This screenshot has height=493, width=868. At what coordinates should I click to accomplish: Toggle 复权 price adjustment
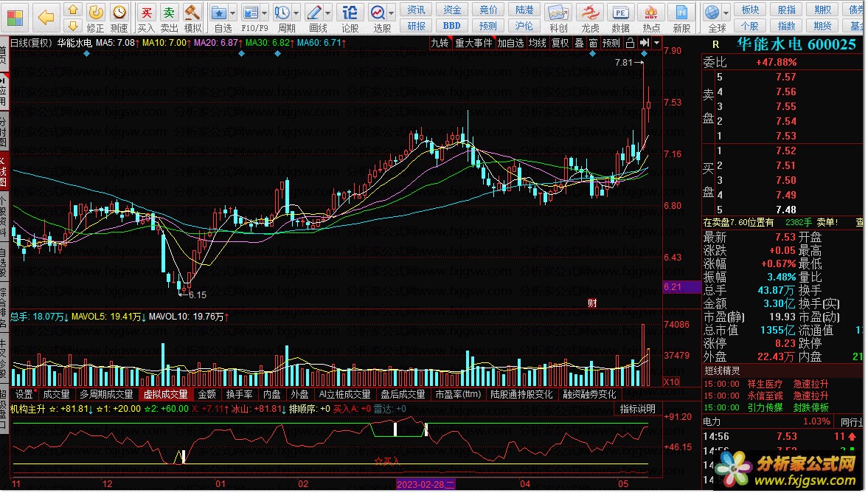(x=560, y=44)
